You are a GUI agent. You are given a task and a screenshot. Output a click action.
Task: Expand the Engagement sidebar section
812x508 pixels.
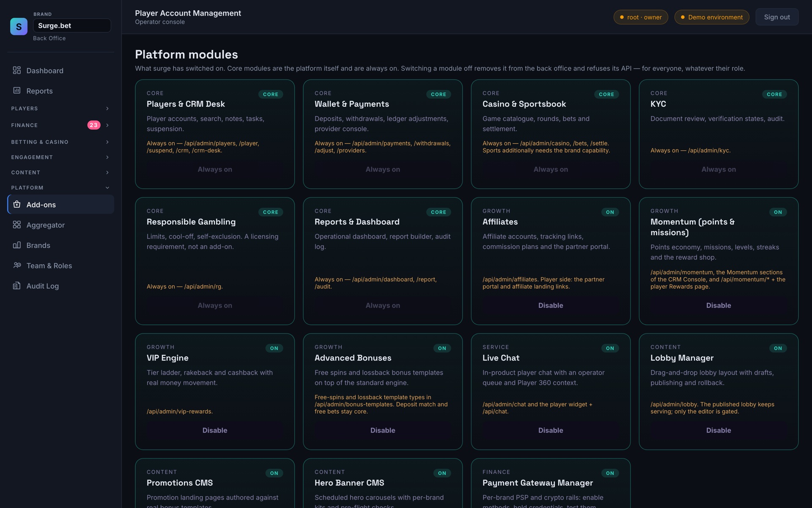[60, 157]
